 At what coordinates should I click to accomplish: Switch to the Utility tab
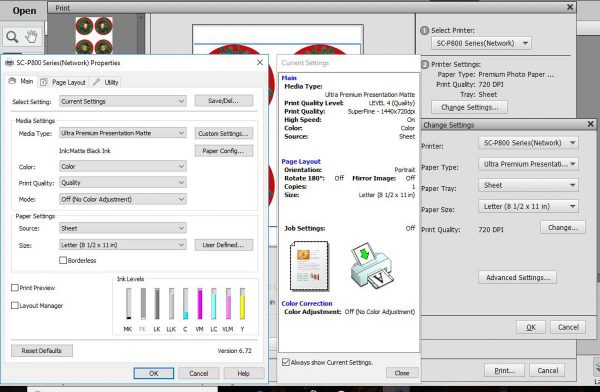[x=106, y=82]
